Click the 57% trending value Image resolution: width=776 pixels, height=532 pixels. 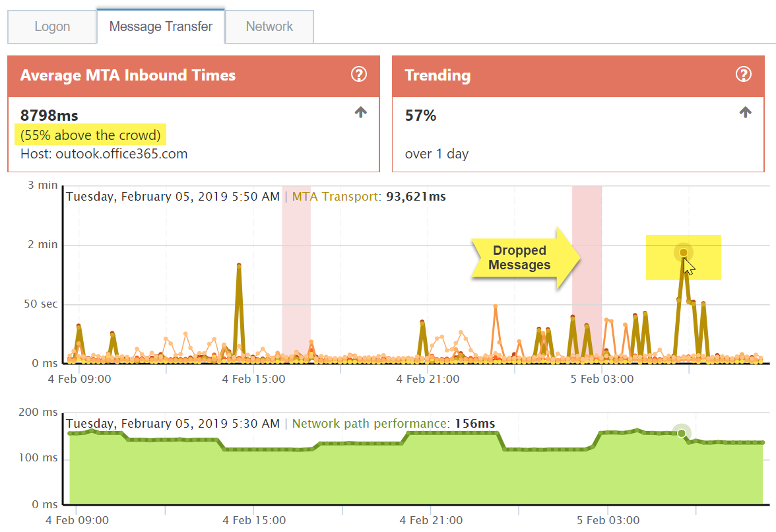pyautogui.click(x=421, y=116)
